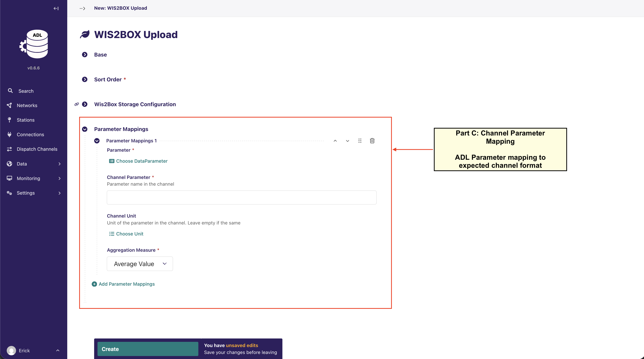Open the Aggregation Measure dropdown

tap(140, 264)
